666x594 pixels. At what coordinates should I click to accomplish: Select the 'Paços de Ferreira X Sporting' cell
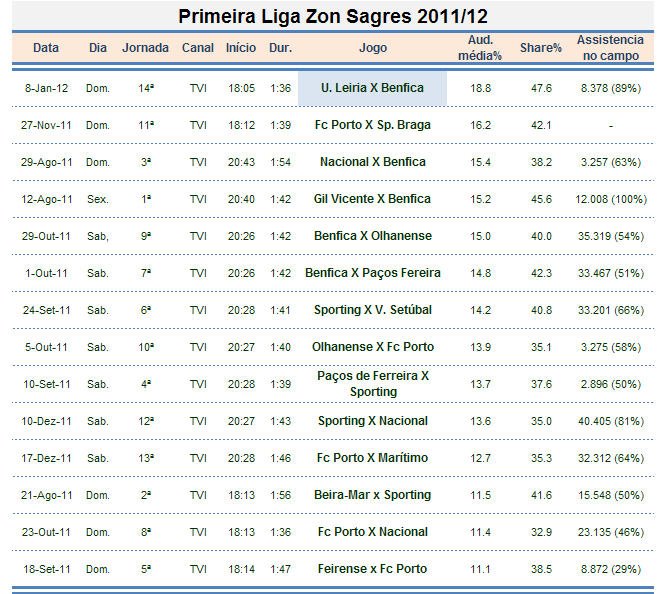pyautogui.click(x=373, y=384)
